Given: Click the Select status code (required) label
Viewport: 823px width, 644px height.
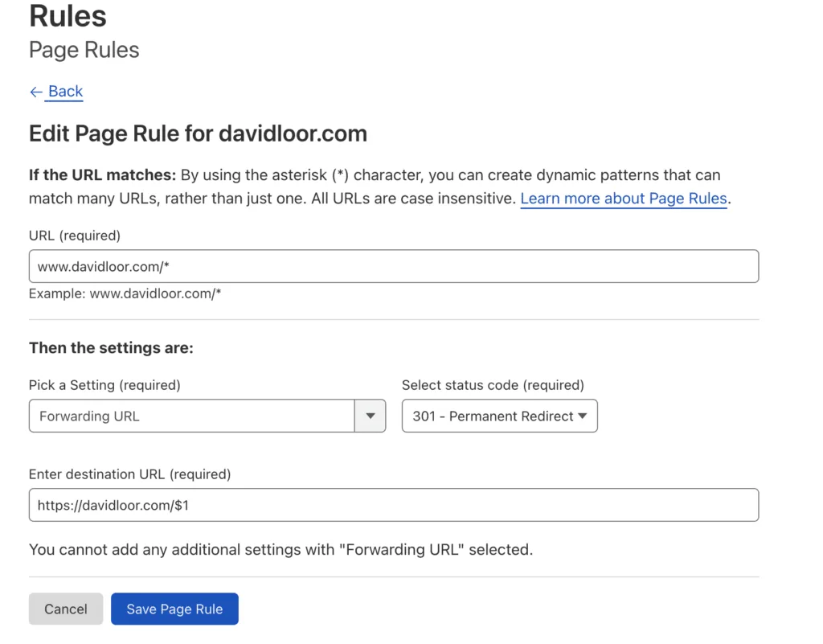Looking at the screenshot, I should pyautogui.click(x=493, y=385).
